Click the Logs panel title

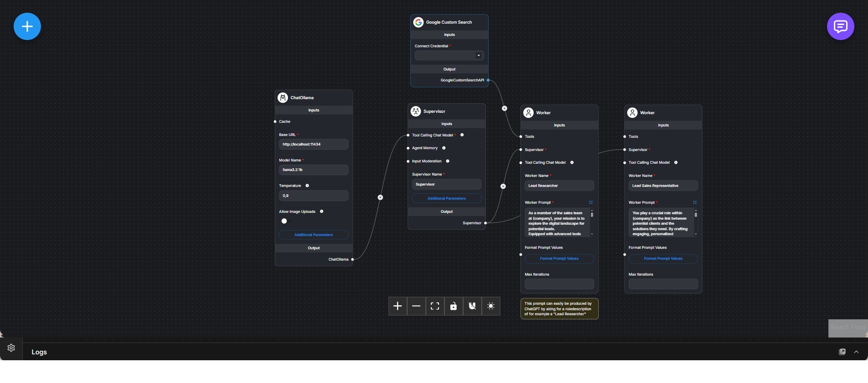tap(39, 352)
